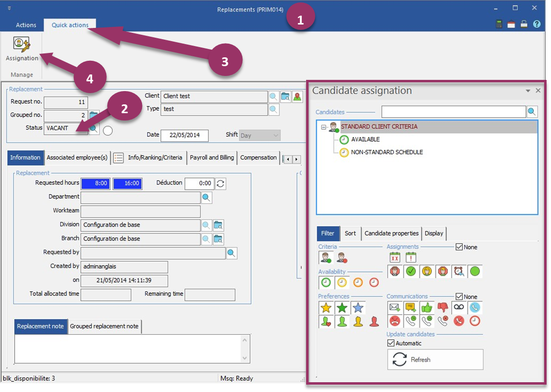
Task: Open the calculator icon in the title area
Action: (x=499, y=24)
